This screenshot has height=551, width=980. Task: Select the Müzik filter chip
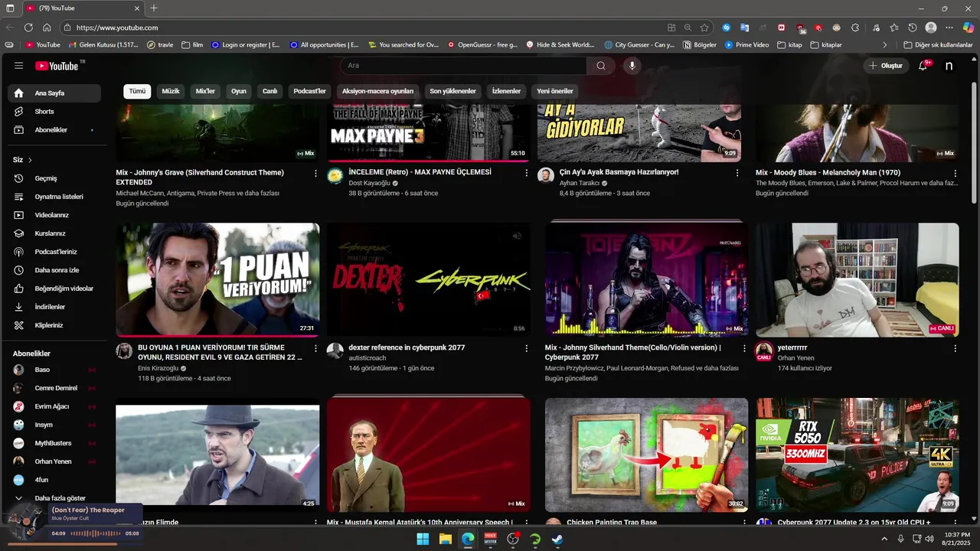171,91
